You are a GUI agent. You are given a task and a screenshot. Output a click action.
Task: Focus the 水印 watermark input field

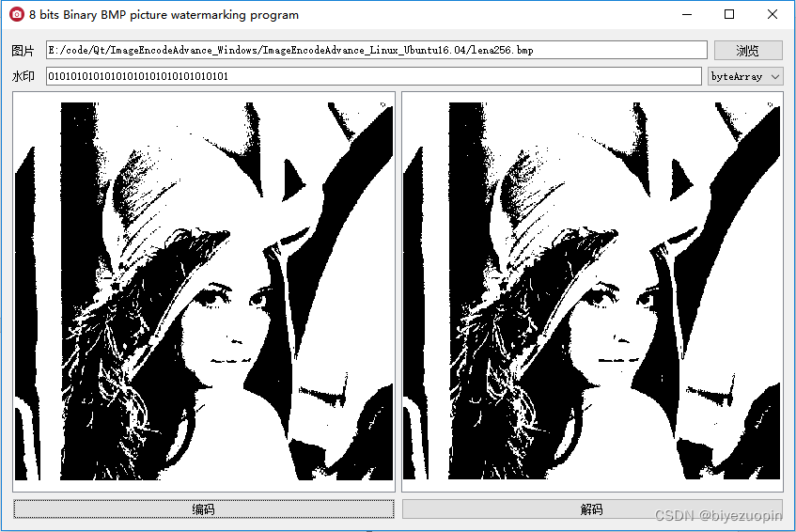374,76
